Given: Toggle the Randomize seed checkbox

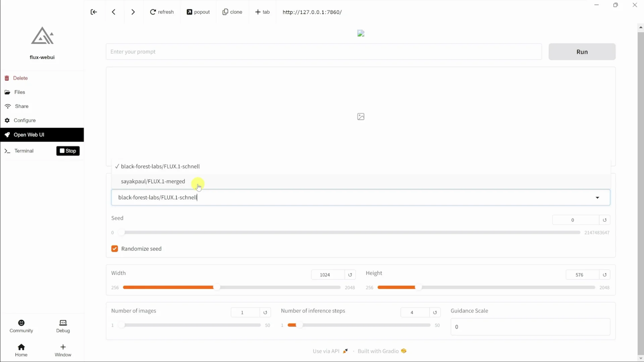Looking at the screenshot, I should tap(114, 248).
